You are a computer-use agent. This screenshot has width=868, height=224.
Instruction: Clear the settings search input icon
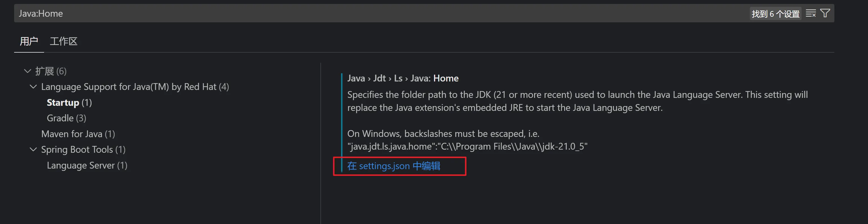tap(810, 14)
